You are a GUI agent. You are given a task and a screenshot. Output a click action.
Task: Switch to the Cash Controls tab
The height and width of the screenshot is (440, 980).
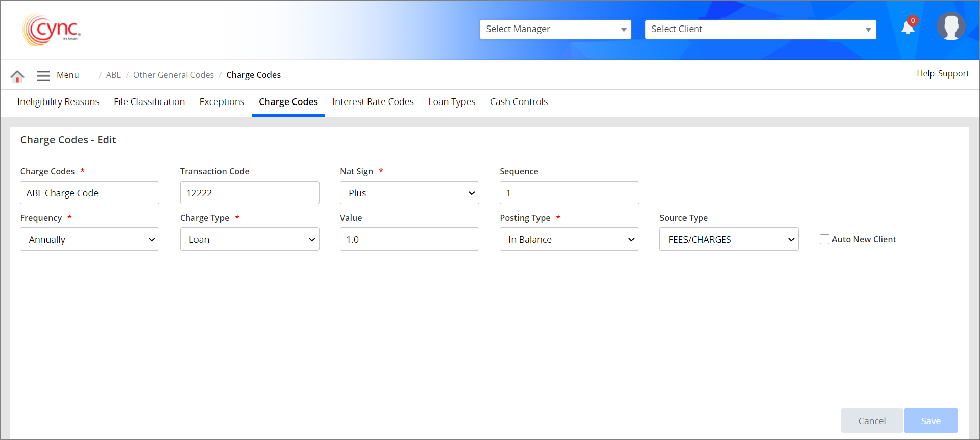tap(519, 102)
